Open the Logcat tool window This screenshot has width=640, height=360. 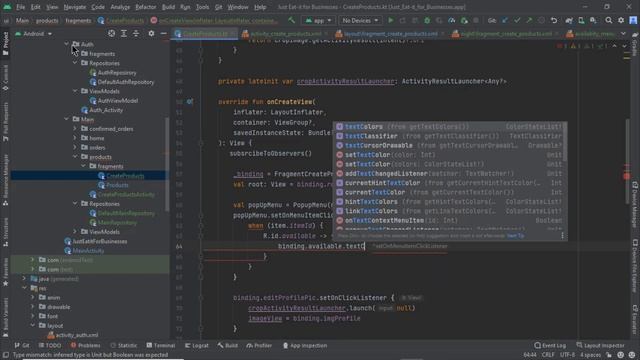pos(197,345)
